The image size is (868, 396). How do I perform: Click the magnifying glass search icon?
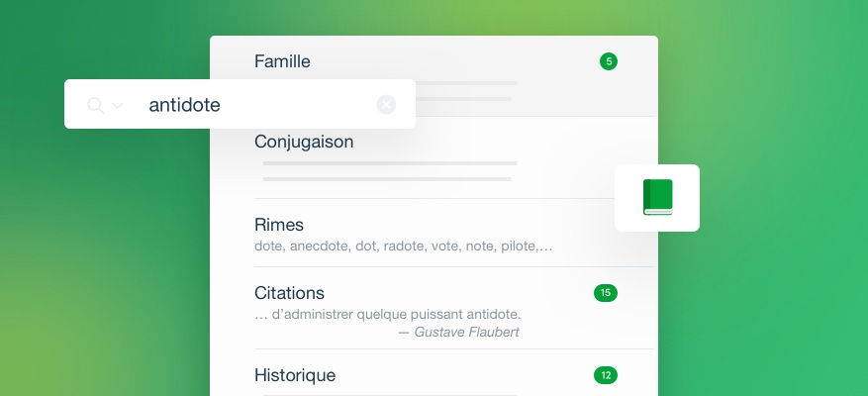point(95,105)
